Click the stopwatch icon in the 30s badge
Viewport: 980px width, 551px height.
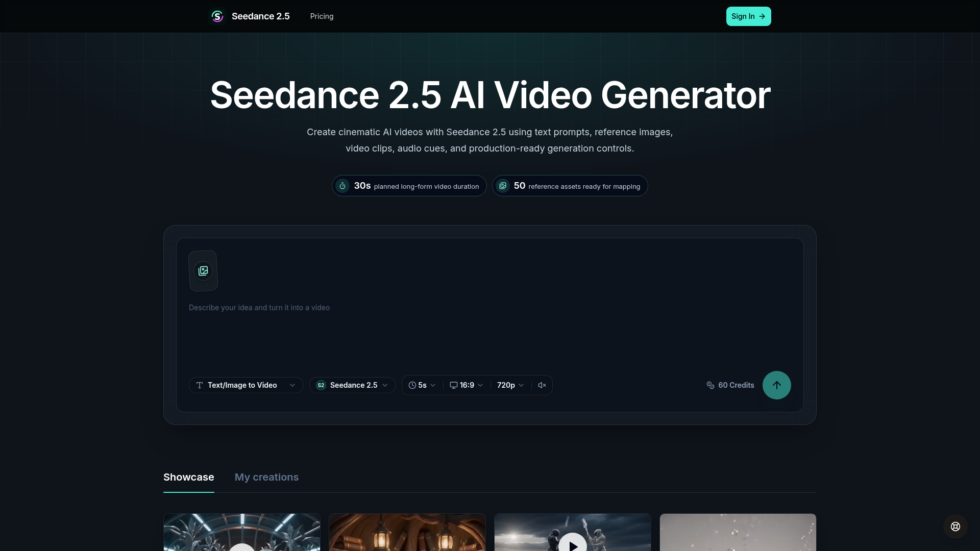click(x=342, y=186)
